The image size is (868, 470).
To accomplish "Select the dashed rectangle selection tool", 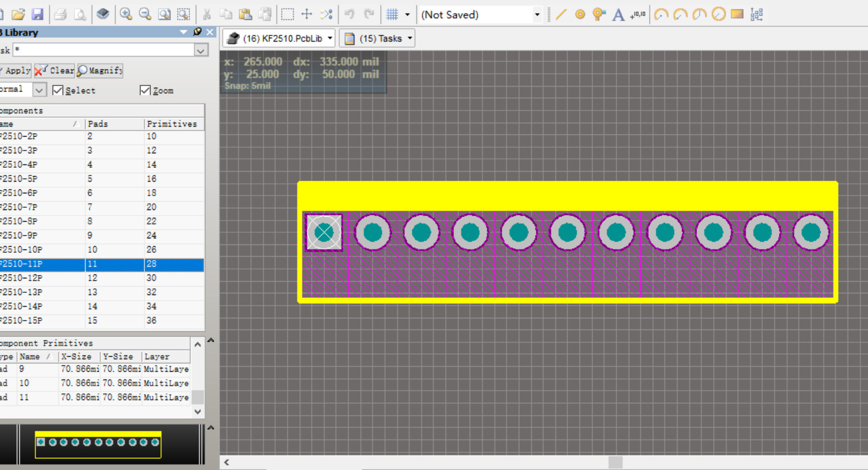I will click(287, 14).
